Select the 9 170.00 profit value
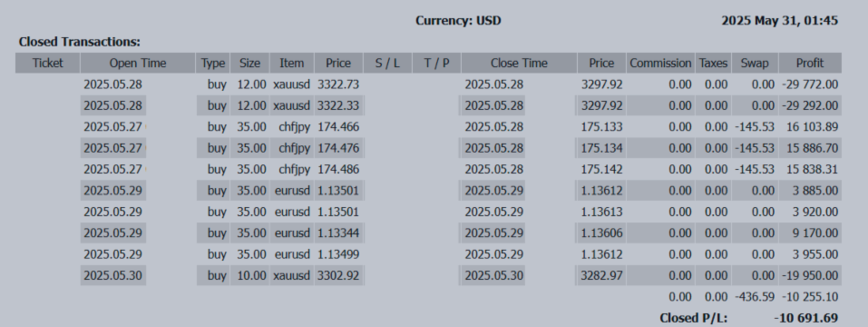The width and height of the screenshot is (868, 327). point(814,233)
